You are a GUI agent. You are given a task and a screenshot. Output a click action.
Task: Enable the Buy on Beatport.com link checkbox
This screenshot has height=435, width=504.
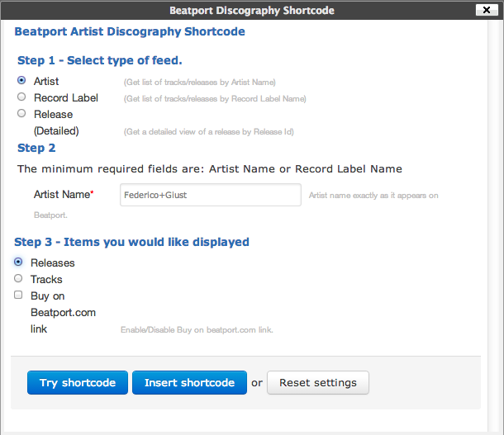[18, 296]
